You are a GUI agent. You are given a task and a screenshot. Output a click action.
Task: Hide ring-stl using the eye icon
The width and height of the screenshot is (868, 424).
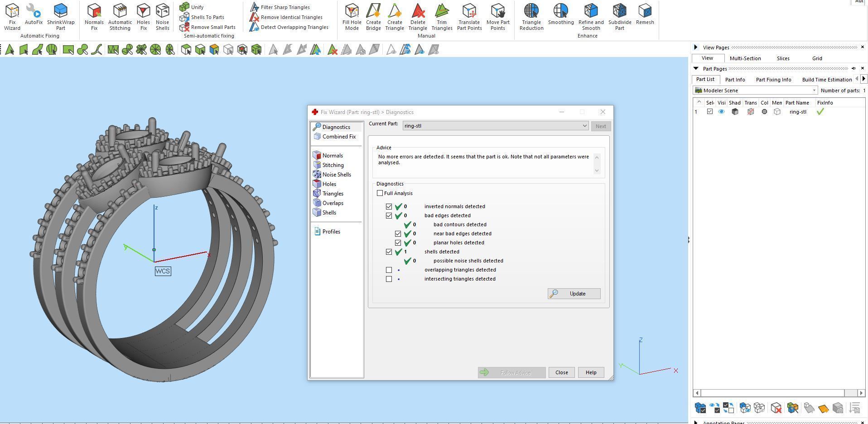(721, 112)
